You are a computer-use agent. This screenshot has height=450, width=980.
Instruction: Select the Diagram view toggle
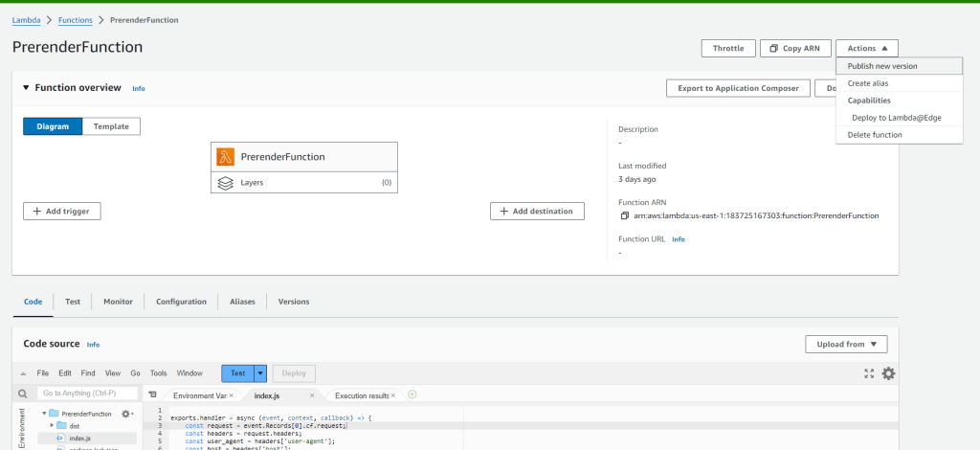click(53, 126)
